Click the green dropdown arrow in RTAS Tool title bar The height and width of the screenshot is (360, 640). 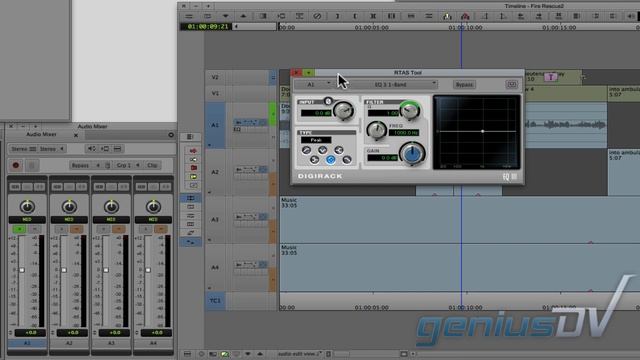(x=309, y=73)
